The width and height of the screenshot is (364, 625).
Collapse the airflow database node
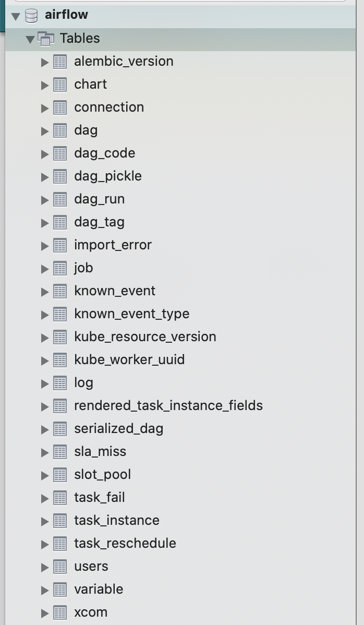[16, 16]
